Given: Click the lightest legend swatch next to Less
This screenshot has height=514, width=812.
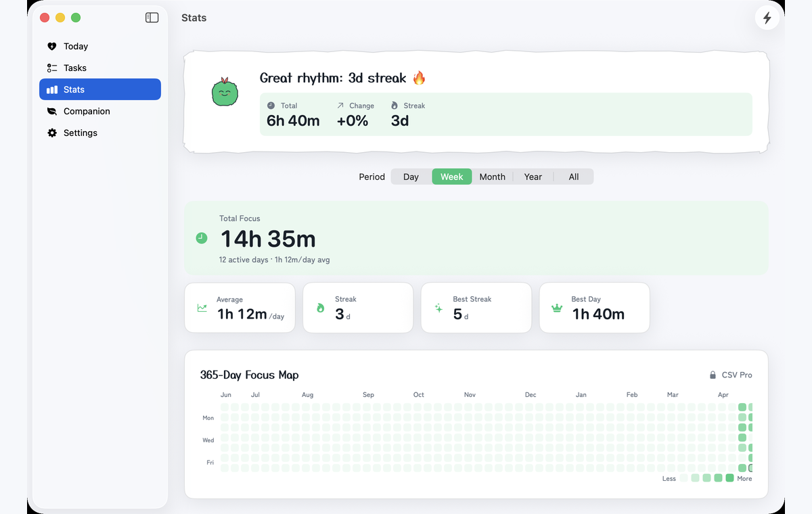Looking at the screenshot, I should (x=683, y=478).
